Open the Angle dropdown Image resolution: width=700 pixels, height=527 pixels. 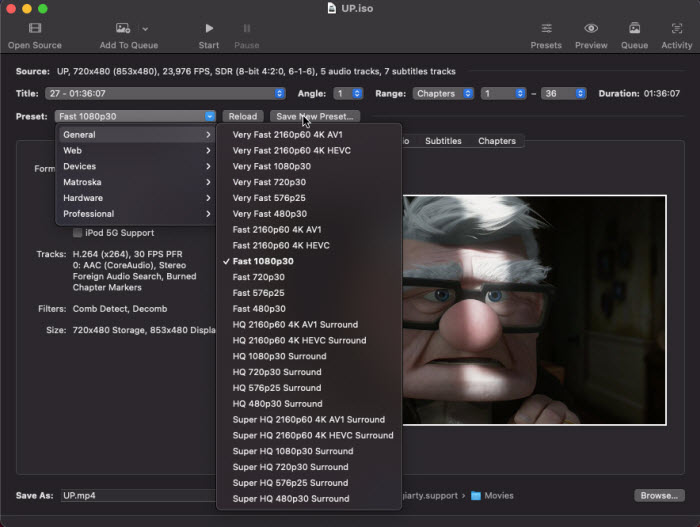point(348,93)
